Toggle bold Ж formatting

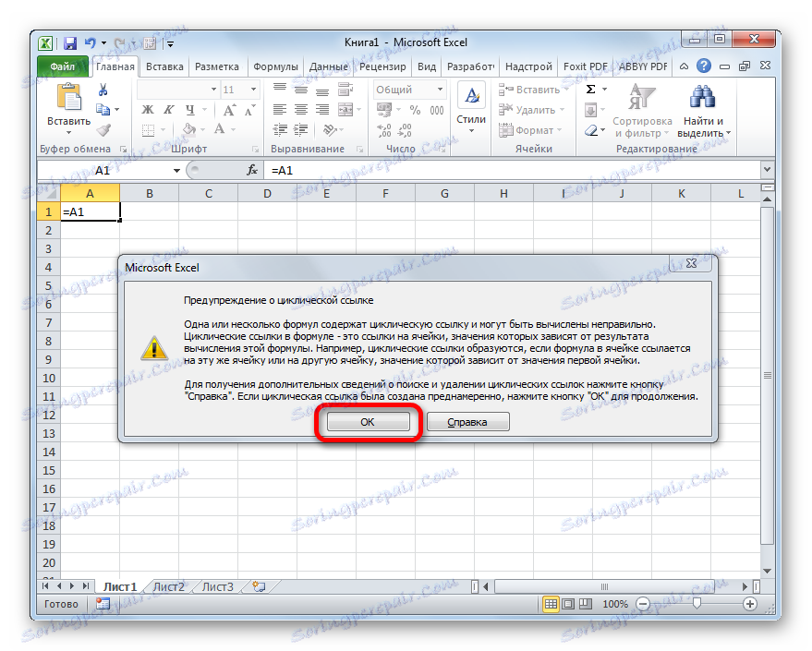[148, 110]
